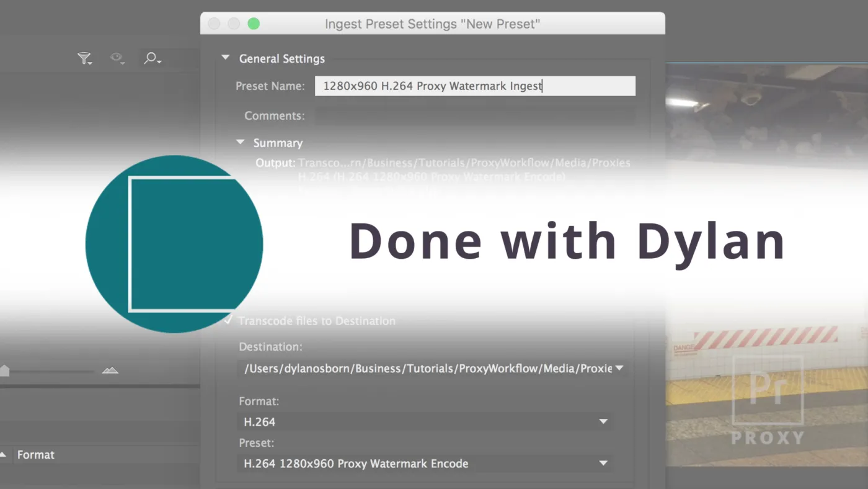Open the Preset H.264 1280x960 dropdown

click(425, 464)
